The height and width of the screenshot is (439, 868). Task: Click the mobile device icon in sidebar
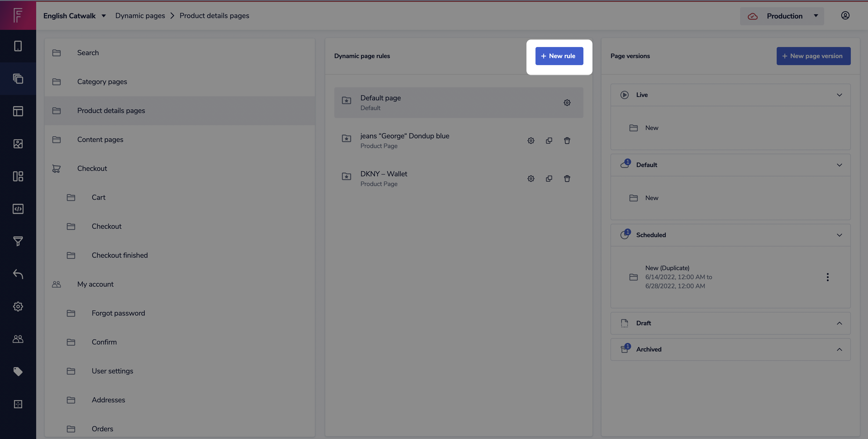click(x=18, y=46)
